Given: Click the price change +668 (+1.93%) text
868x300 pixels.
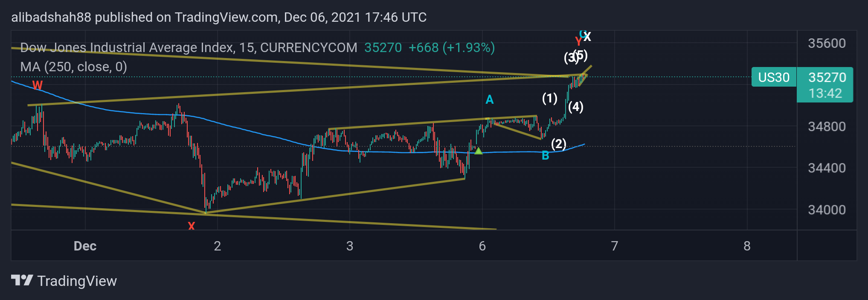Looking at the screenshot, I should (x=452, y=47).
